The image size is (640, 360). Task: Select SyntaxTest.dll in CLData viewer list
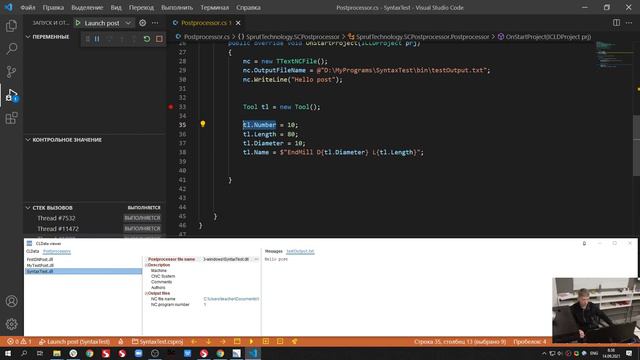[83, 271]
